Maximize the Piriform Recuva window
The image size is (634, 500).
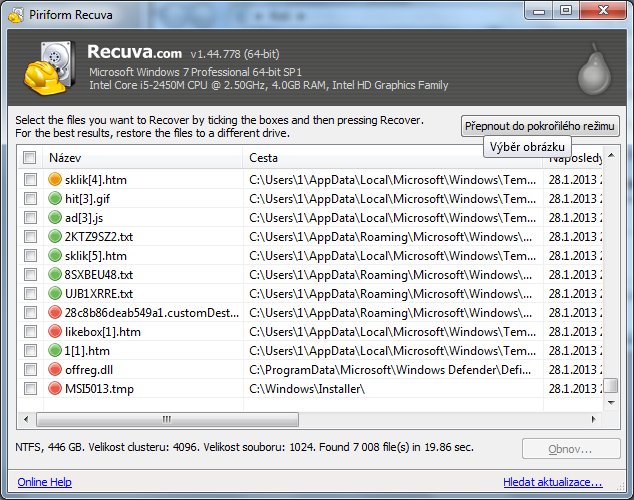click(566, 10)
